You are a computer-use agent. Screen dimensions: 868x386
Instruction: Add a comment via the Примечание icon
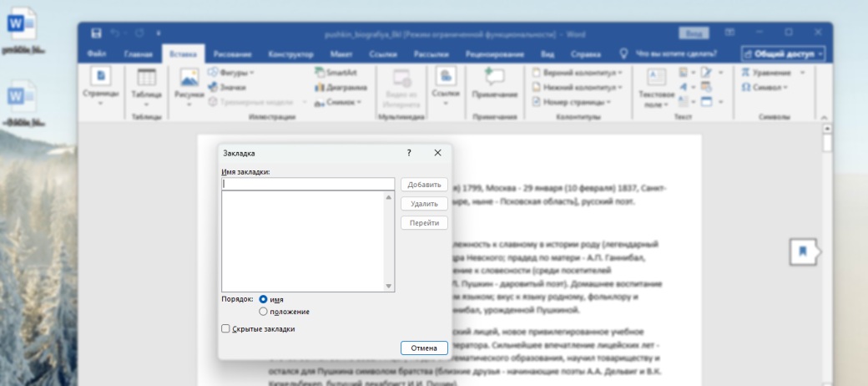coord(495,79)
